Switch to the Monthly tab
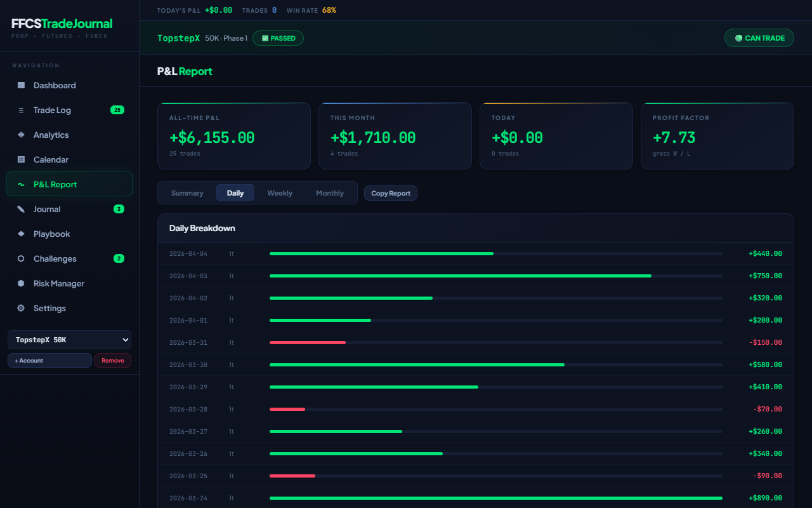This screenshot has width=812, height=508. pos(330,193)
